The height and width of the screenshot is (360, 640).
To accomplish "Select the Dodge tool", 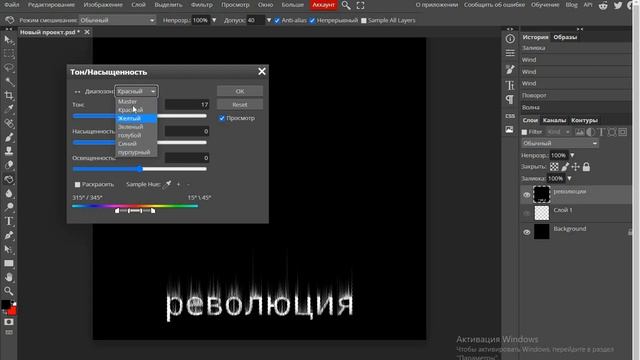I will 9,207.
